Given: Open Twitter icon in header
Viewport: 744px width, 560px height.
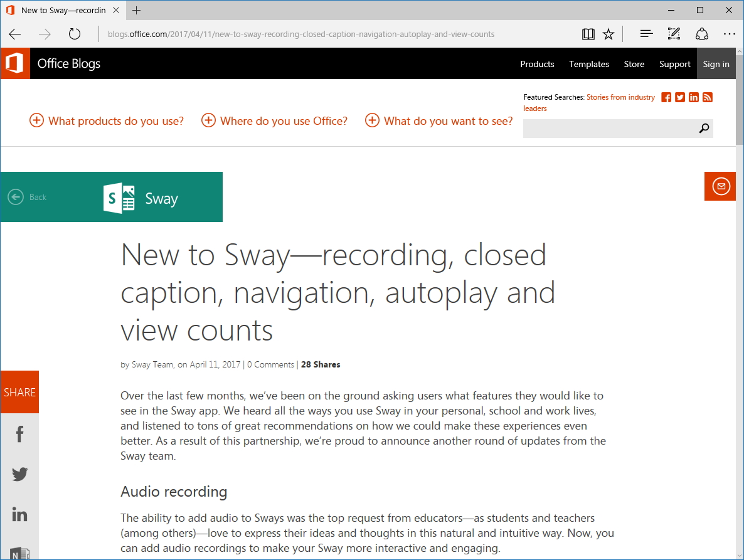Looking at the screenshot, I should (x=680, y=97).
